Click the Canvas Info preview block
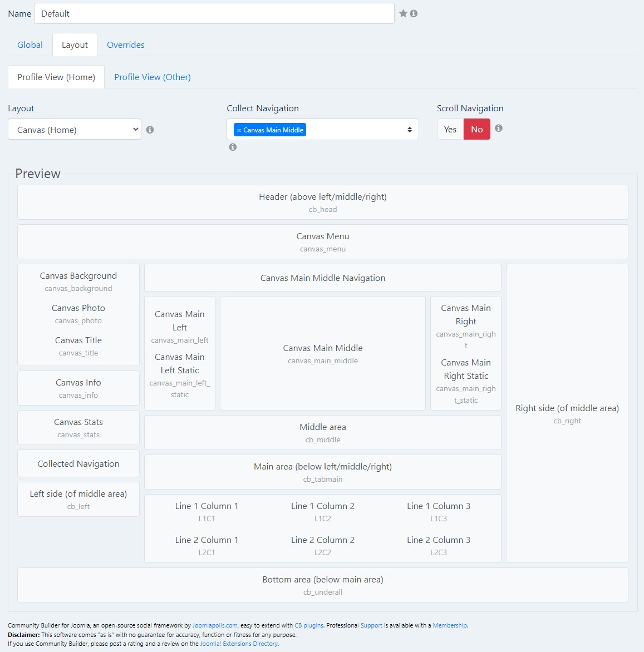 pos(78,388)
